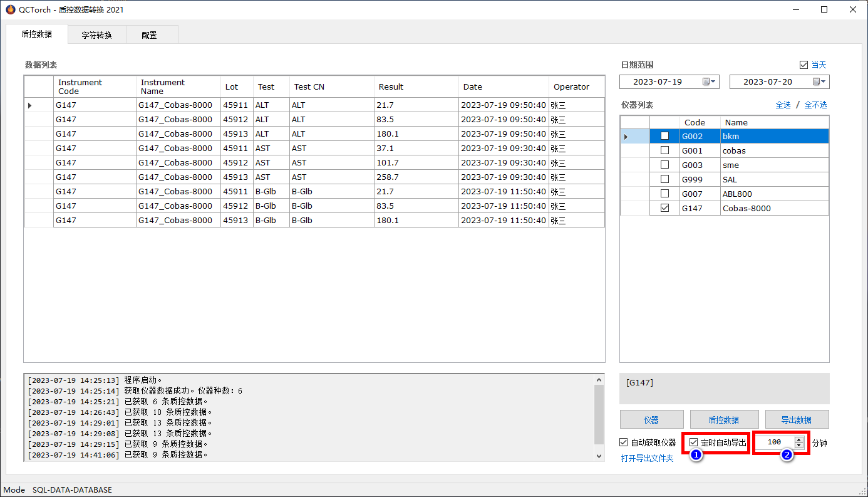Open the 打开导出文件夹 link

pos(647,459)
